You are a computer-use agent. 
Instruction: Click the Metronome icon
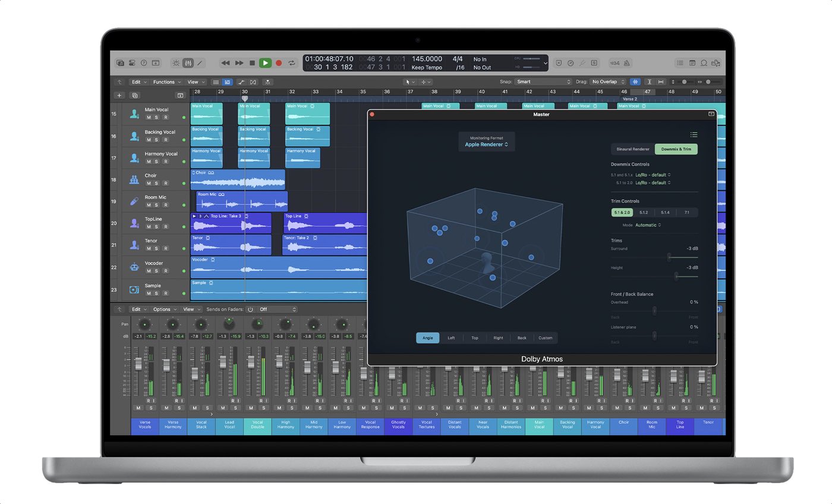628,63
